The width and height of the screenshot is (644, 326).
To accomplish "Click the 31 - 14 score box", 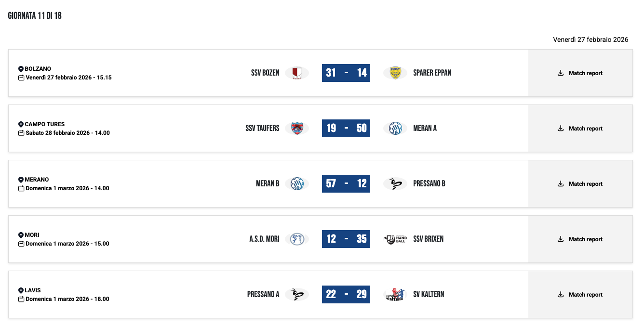I will tap(346, 73).
